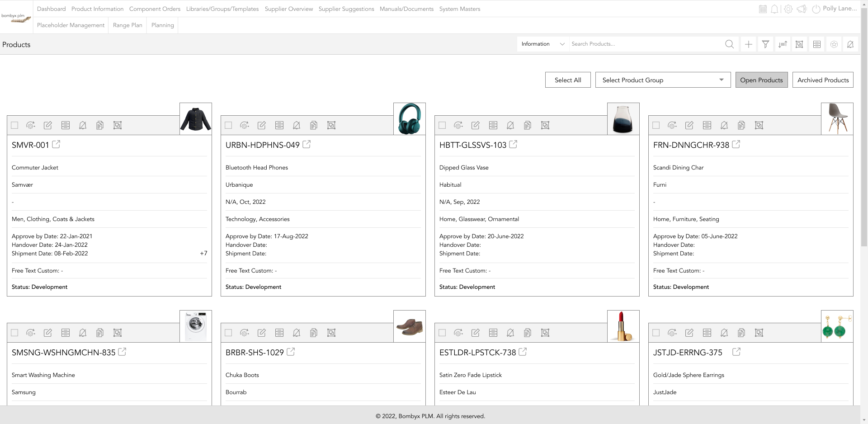Screen dimensions: 868x424
Task: Click the star favourites icon in toolbar
Action: [834, 44]
